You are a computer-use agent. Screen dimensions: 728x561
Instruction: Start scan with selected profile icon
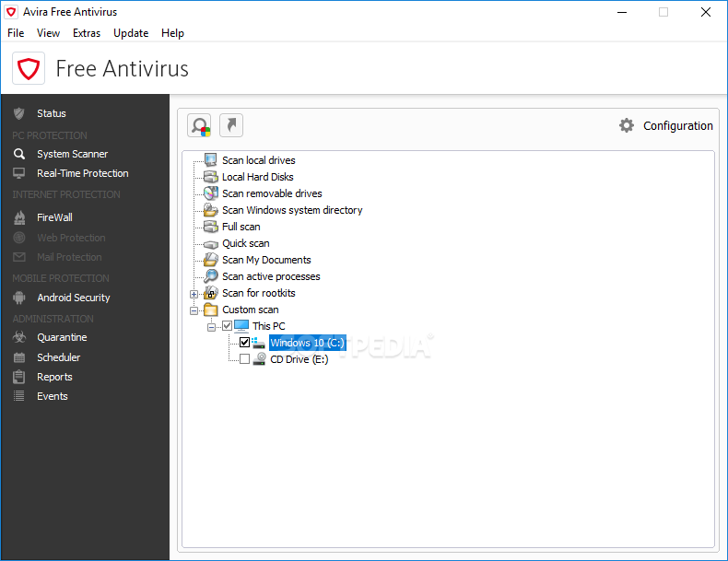click(x=199, y=126)
